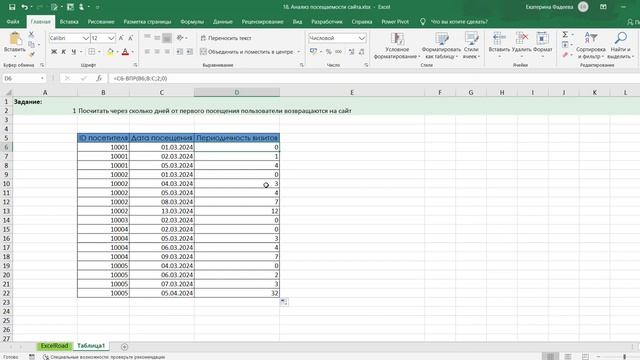This screenshot has width=640, height=360.
Task: Click the AutoSum sigma icon
Action: pos(565,35)
